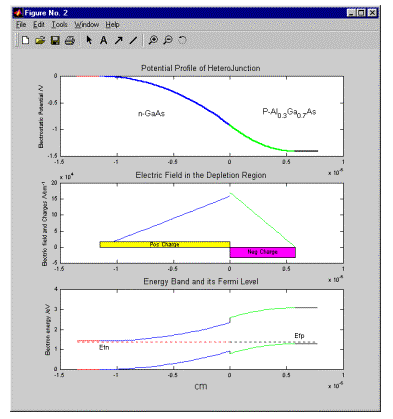This screenshot has height=419, width=393.
Task: Click the green electric field line
Action: (263, 221)
